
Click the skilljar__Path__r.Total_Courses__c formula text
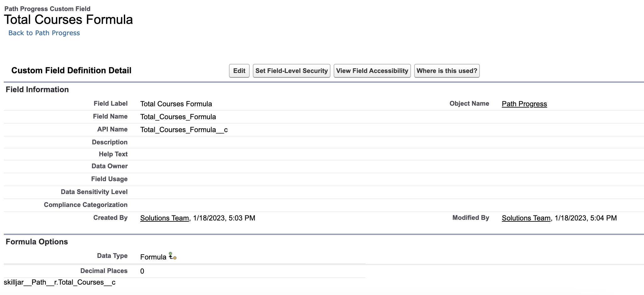click(x=59, y=282)
